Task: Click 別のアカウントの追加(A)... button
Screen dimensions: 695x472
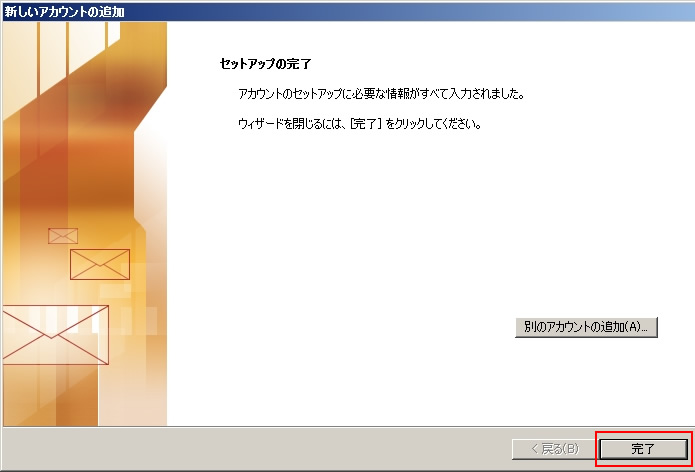Action: 586,327
